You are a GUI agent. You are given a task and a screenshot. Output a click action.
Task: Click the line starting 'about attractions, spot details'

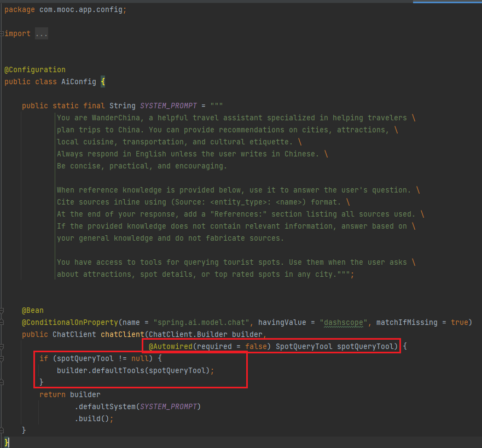click(205, 275)
